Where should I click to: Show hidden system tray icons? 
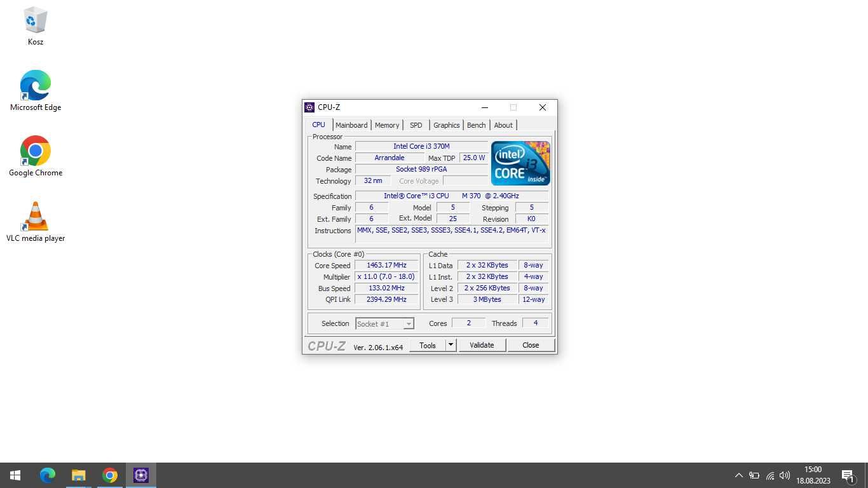738,475
